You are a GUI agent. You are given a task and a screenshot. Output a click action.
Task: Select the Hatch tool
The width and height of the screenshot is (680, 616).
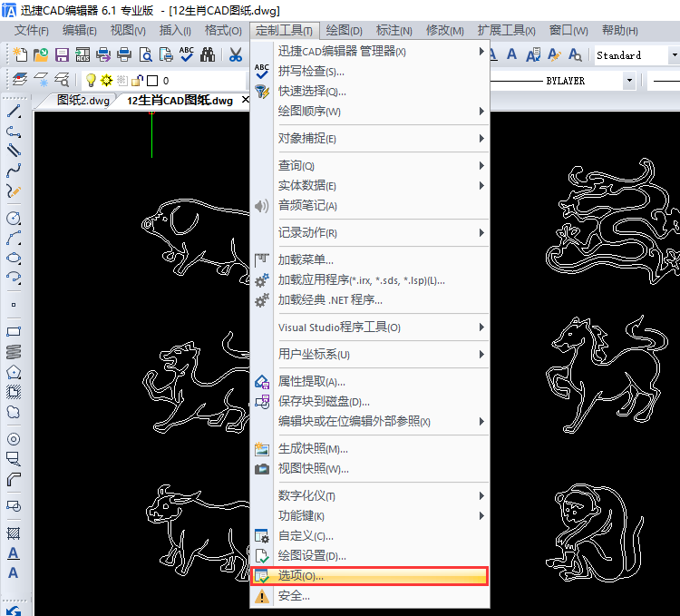[14, 533]
